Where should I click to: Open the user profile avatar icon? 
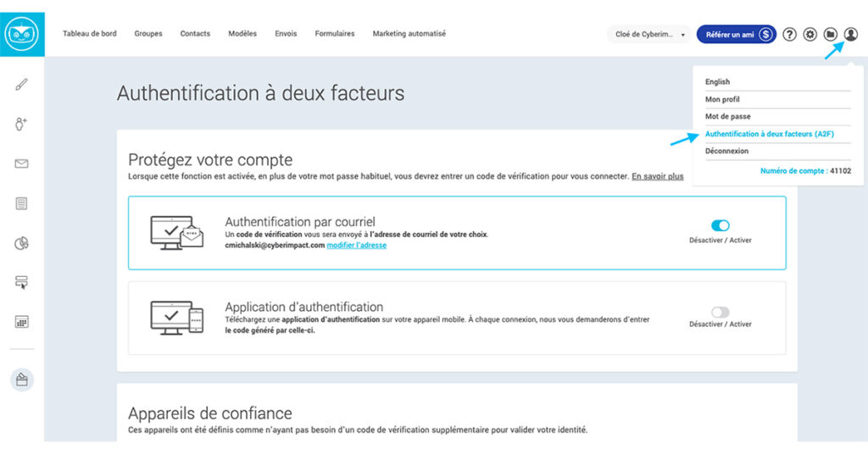(x=851, y=35)
